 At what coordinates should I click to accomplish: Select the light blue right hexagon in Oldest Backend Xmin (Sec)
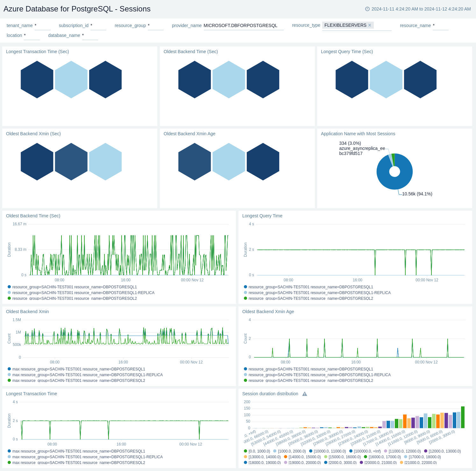pos(105,162)
